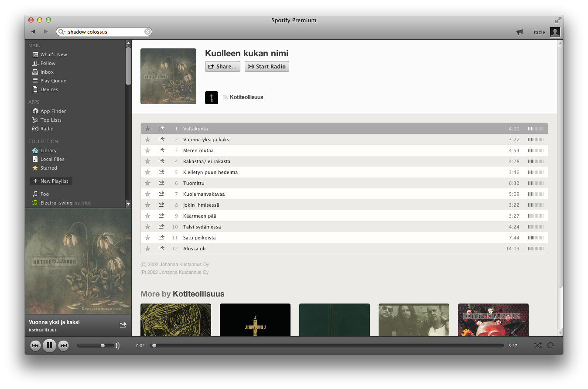Screen dimensions: 588x389
Task: Navigate back with the left arrow
Action: coord(34,32)
